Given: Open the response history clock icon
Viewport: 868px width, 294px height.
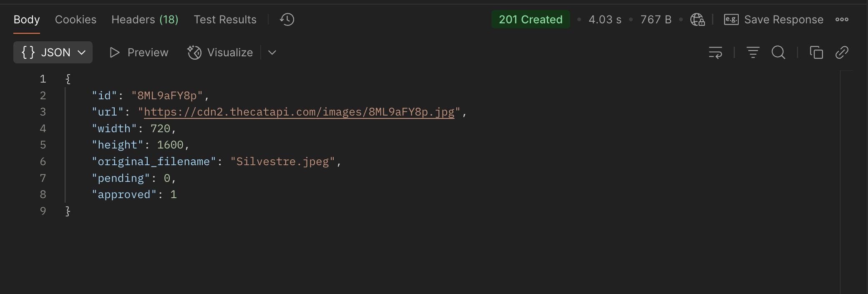Looking at the screenshot, I should pyautogui.click(x=287, y=20).
